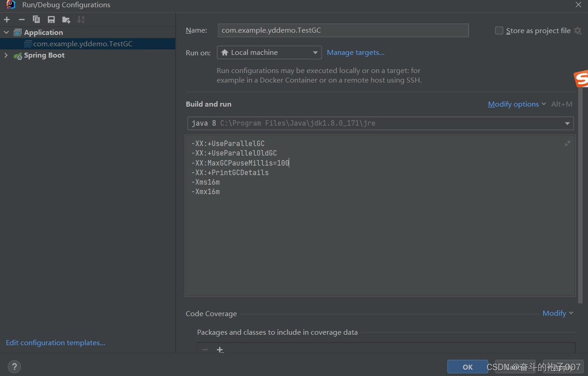
Task: Collapse the Application tree node
Action: pos(6,33)
